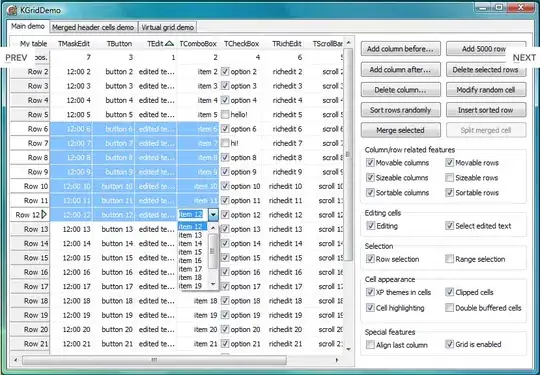Click dropdown list scroll down arrow
This screenshot has width=540, height=375.
click(x=213, y=284)
